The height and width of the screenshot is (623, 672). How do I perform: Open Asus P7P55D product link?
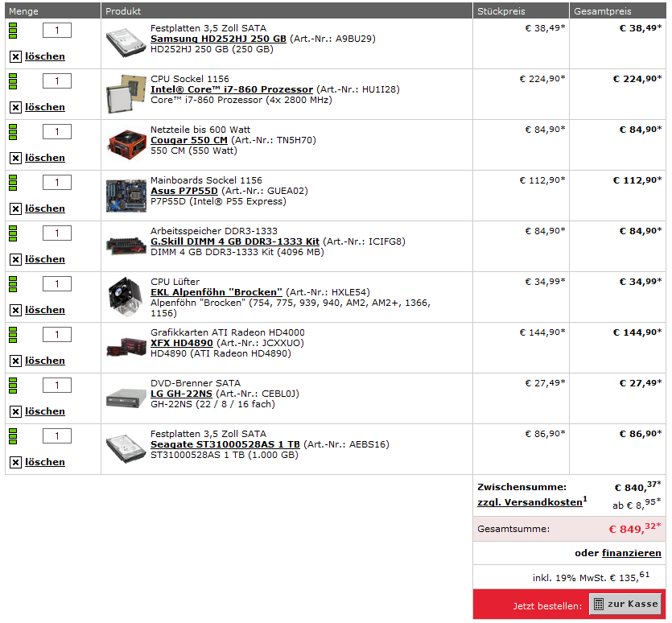[183, 191]
